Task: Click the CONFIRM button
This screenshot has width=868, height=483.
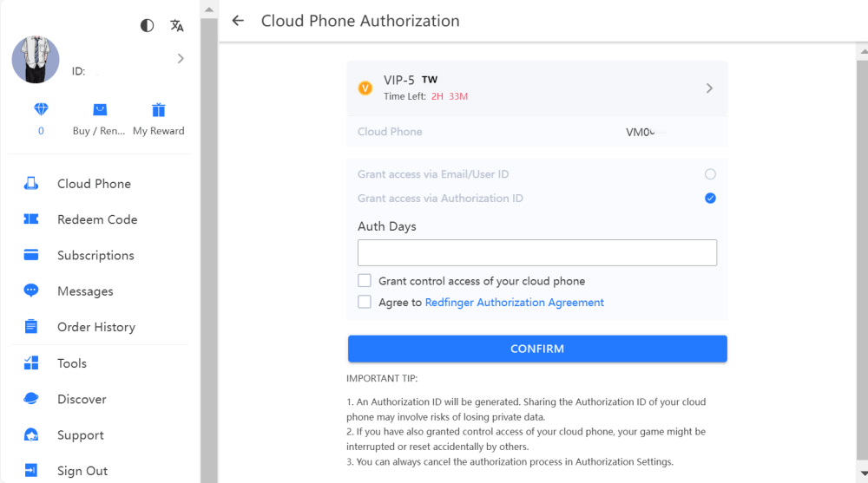Action: (537, 349)
